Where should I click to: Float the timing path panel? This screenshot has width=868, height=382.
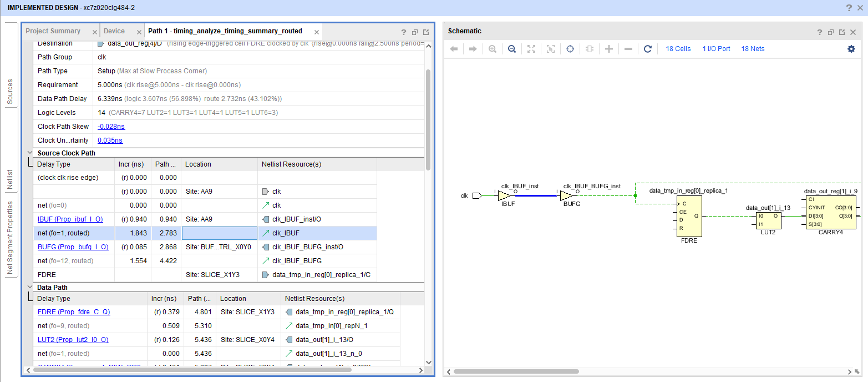[x=426, y=32]
